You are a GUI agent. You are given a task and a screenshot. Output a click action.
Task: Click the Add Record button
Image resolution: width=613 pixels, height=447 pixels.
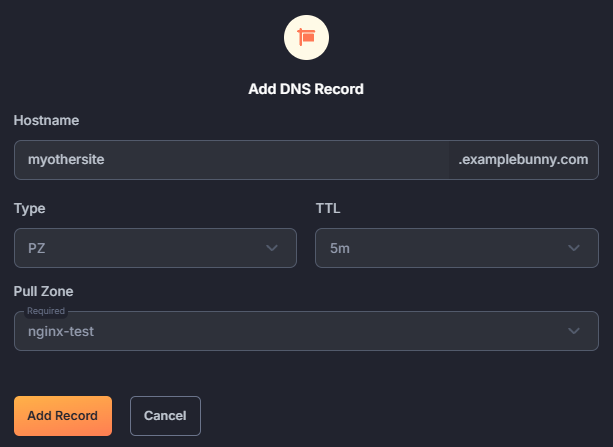click(x=63, y=416)
